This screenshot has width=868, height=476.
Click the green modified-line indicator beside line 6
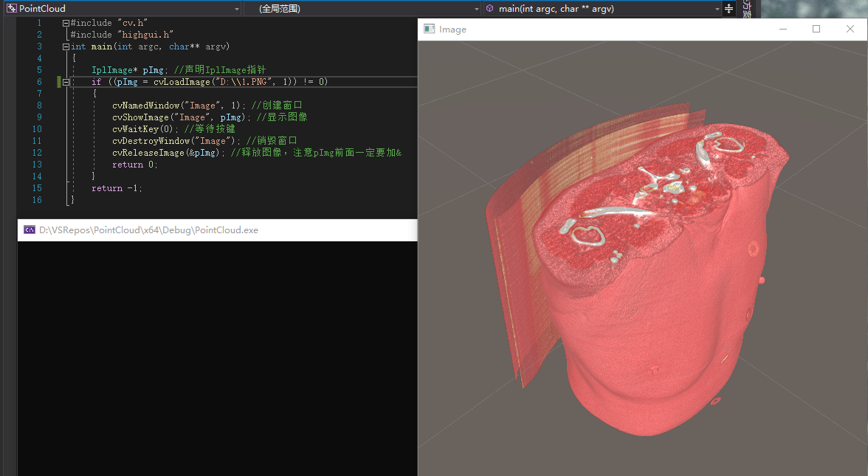(59, 82)
